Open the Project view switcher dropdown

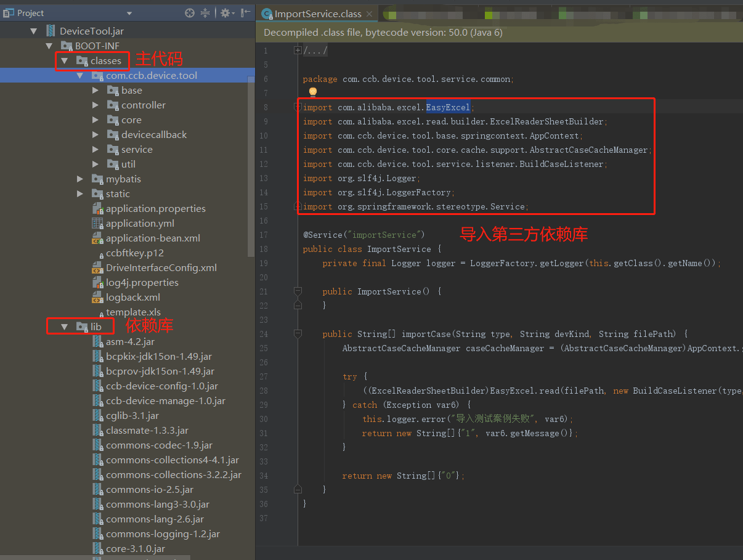click(x=129, y=12)
